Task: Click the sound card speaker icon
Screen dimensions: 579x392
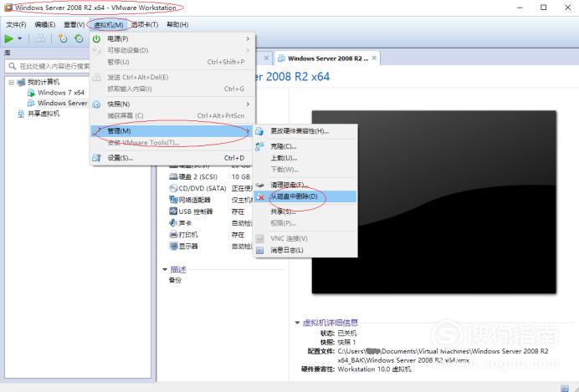Action: tap(173, 223)
